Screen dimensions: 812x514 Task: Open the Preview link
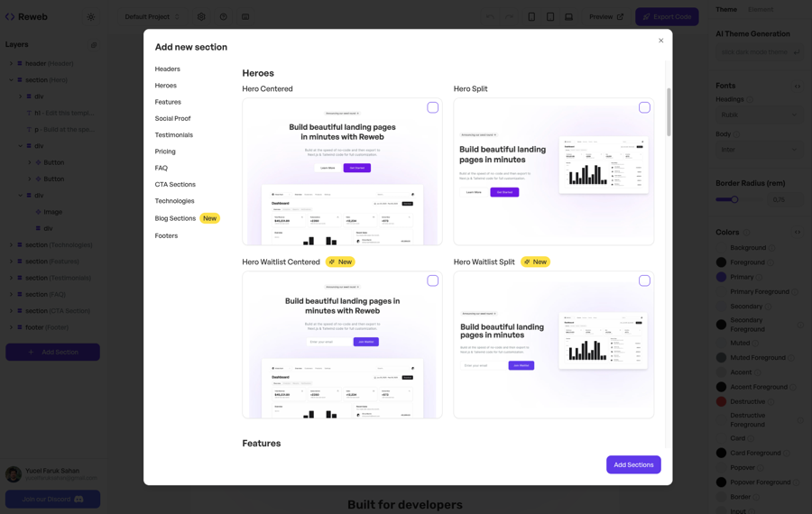[606, 16]
